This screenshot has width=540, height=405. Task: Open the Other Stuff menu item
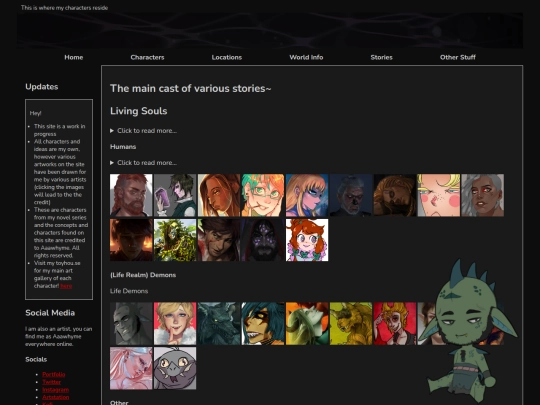click(x=457, y=57)
